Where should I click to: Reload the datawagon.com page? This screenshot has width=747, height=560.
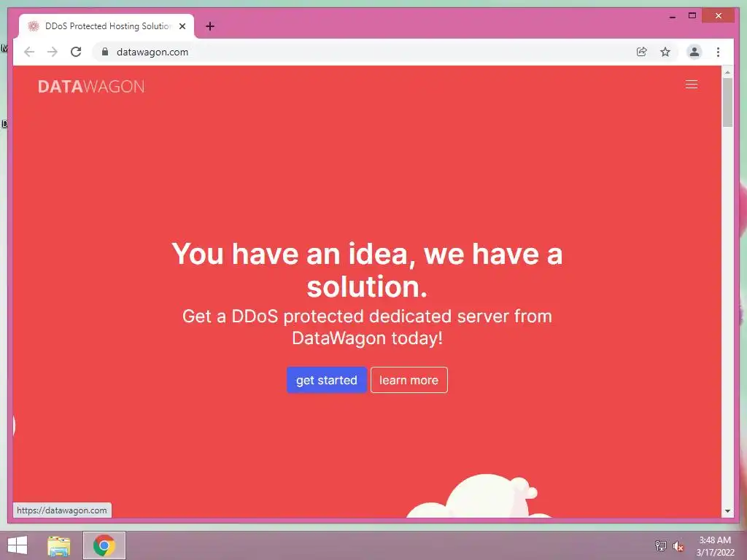pyautogui.click(x=76, y=52)
